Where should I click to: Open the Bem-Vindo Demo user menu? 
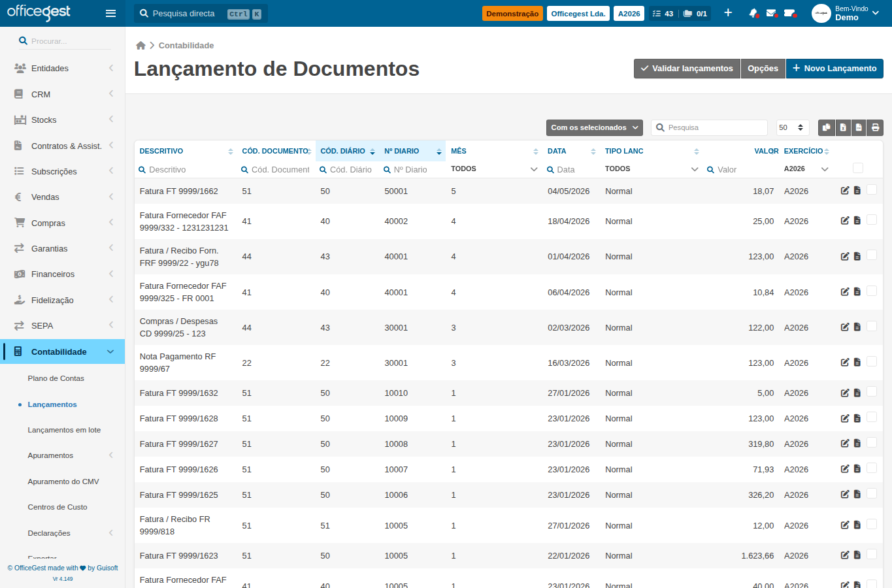(846, 13)
